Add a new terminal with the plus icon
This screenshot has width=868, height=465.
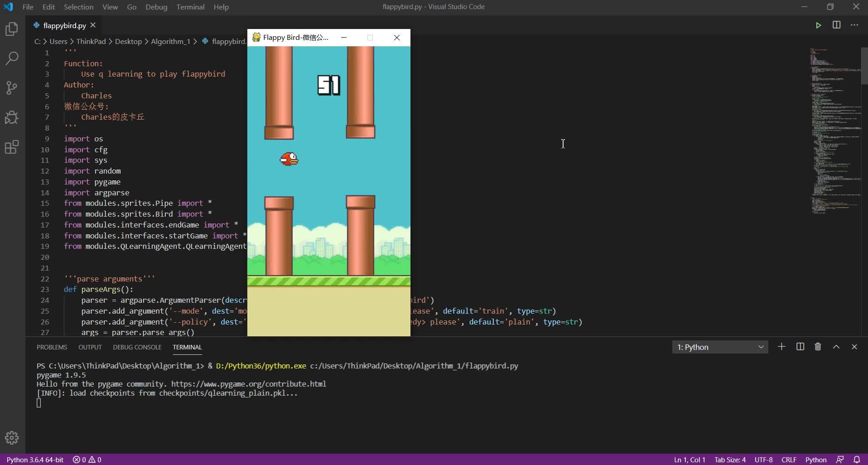click(x=781, y=347)
